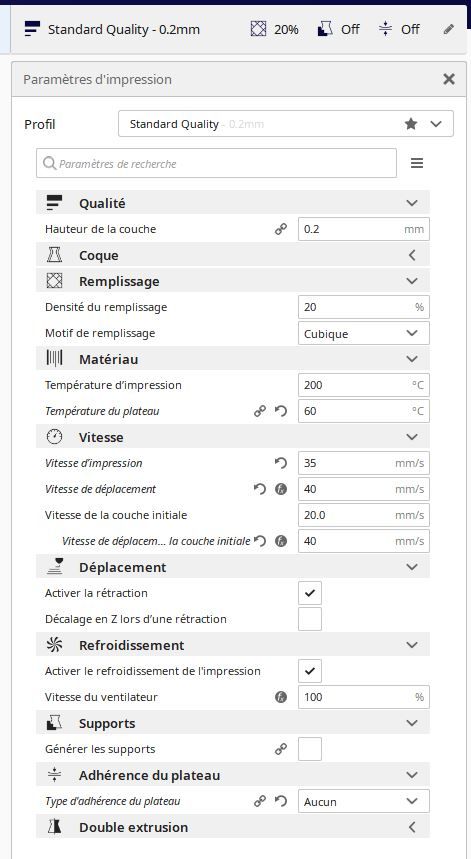Enable Décalage en Z lors d'une rétraction
The width and height of the screenshot is (471, 859).
[310, 619]
